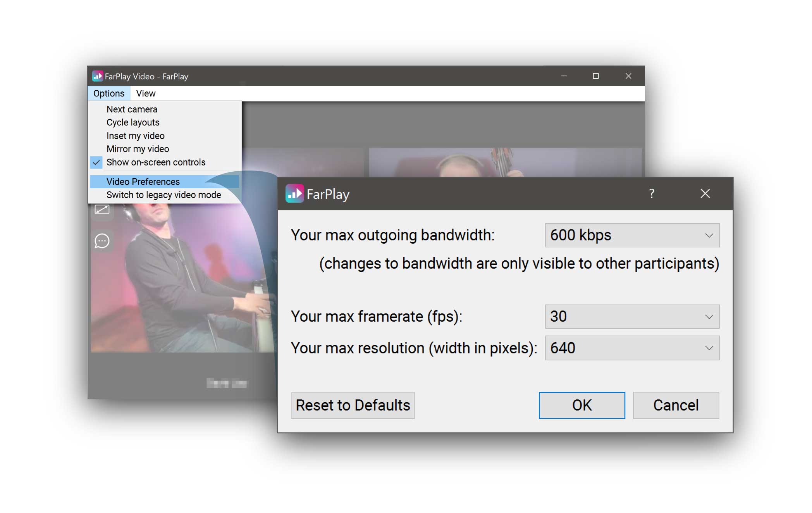Open the View menu
The height and width of the screenshot is (513, 812).
pyautogui.click(x=146, y=93)
